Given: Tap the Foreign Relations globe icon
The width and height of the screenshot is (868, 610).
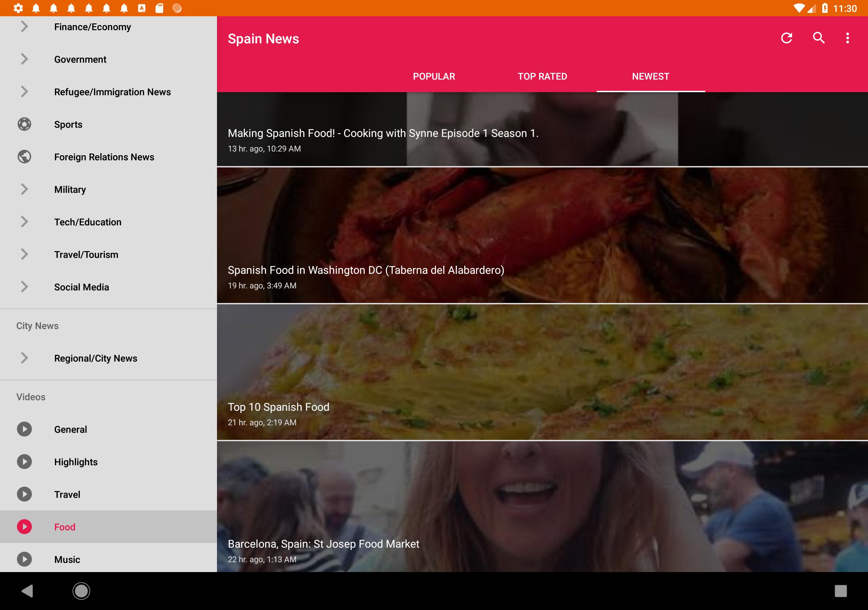Looking at the screenshot, I should click(24, 157).
